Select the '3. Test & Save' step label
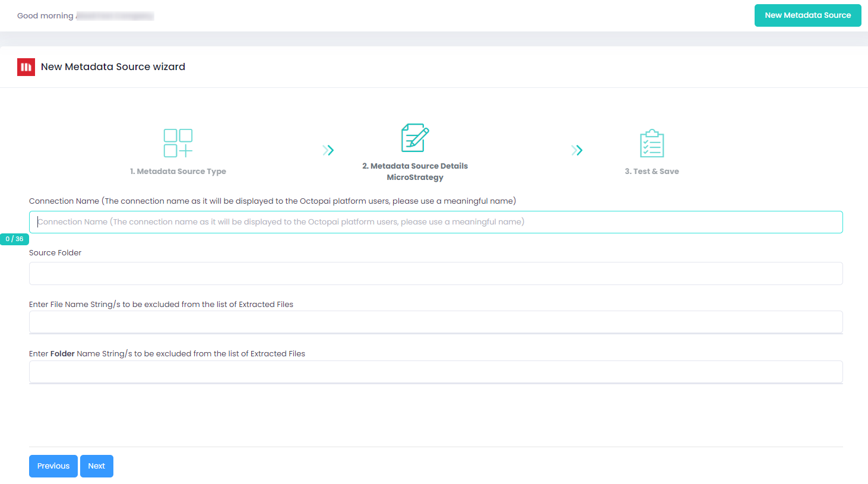The width and height of the screenshot is (868, 484). click(652, 172)
